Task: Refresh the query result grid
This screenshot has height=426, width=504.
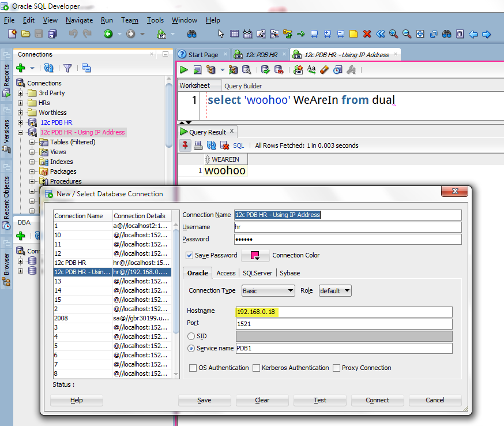Action: 211,145
